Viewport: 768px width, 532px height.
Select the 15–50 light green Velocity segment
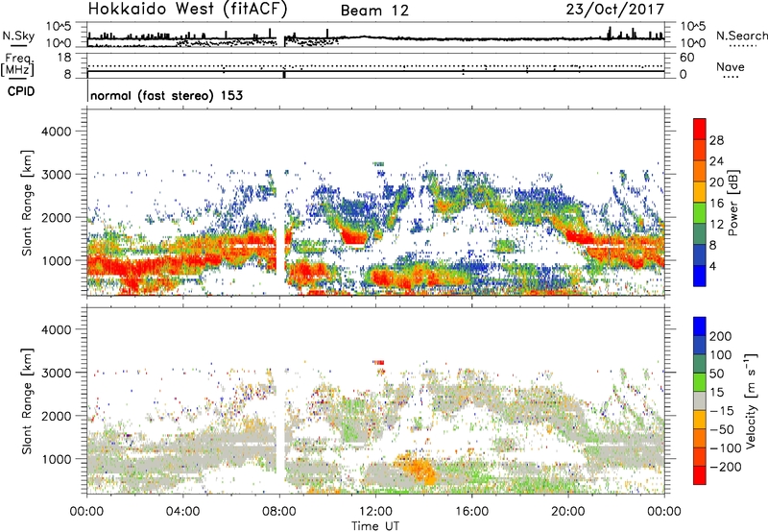(700, 382)
